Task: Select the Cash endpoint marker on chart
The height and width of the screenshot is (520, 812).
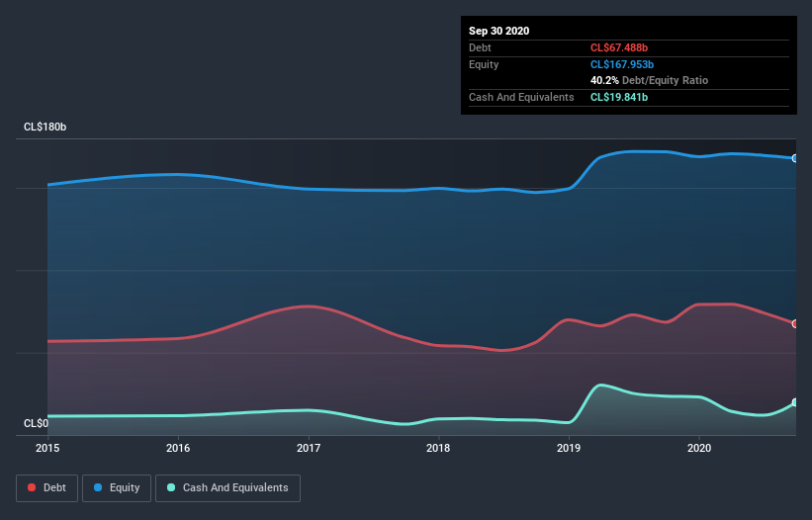Action: (795, 402)
